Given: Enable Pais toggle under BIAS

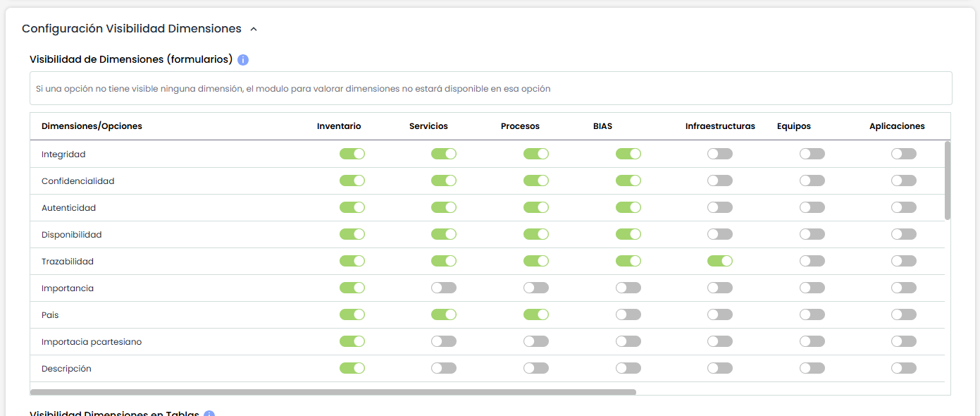Looking at the screenshot, I should (x=628, y=314).
